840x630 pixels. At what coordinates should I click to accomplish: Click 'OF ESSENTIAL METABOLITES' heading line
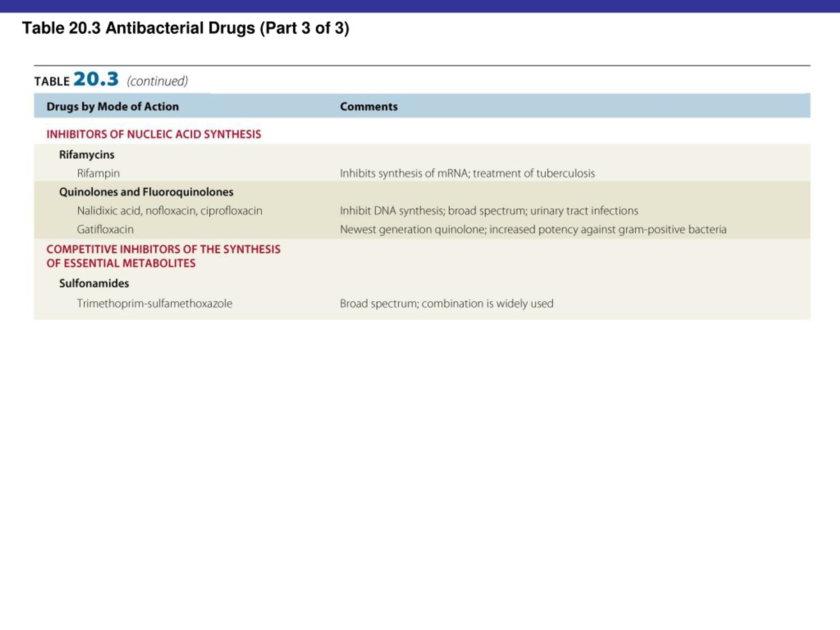121,263
